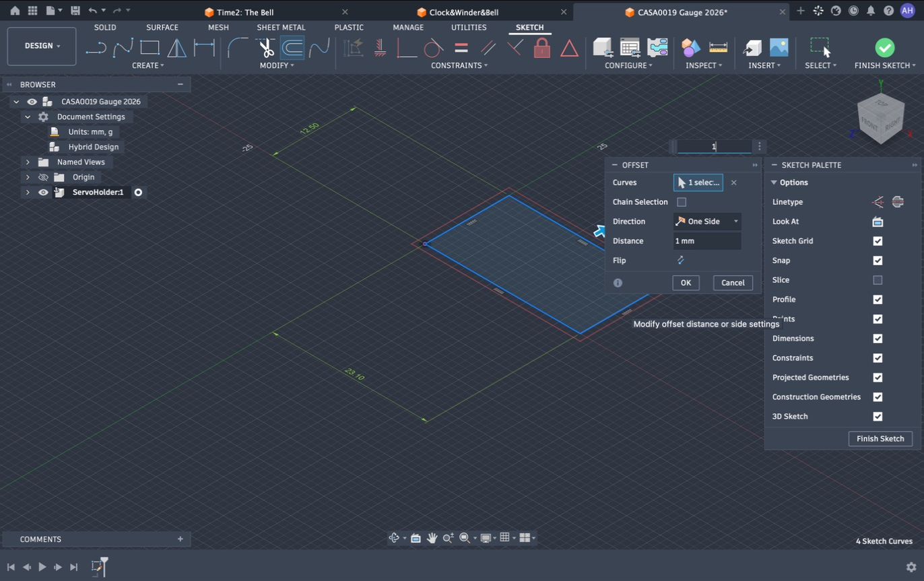Click the Orbit tool in navigation bar
This screenshot has width=924, height=581.
tap(395, 538)
